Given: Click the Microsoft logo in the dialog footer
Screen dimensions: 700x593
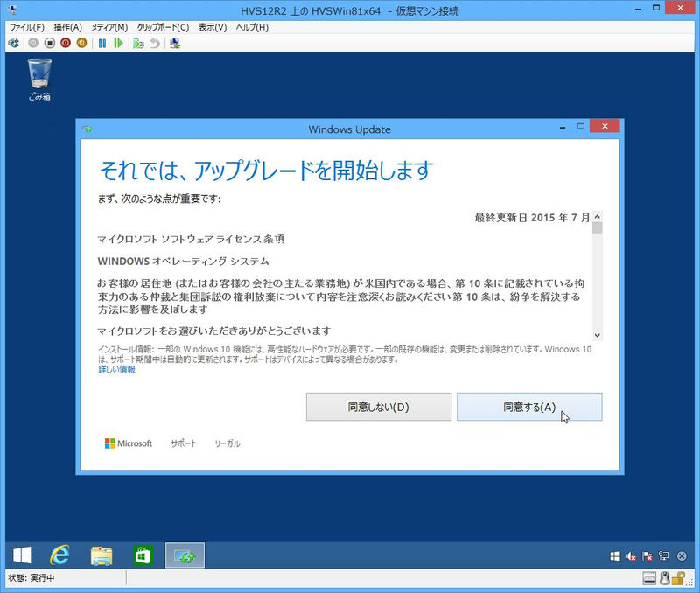Looking at the screenshot, I should tap(129, 443).
